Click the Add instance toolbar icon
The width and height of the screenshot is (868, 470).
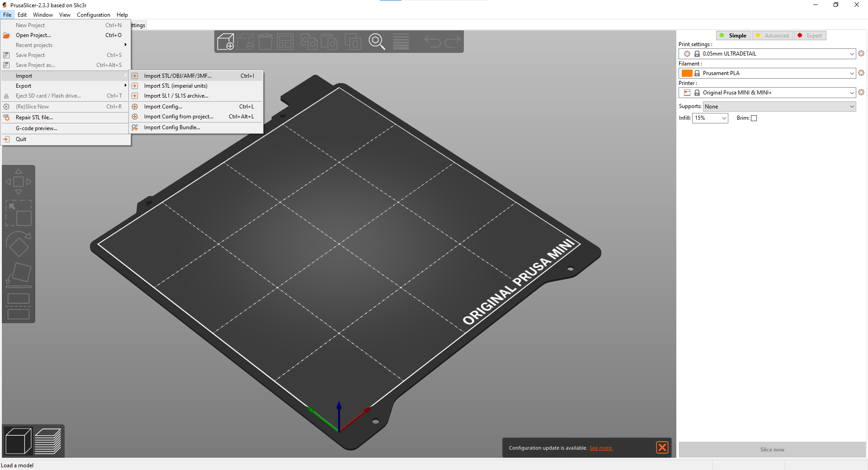(x=353, y=42)
